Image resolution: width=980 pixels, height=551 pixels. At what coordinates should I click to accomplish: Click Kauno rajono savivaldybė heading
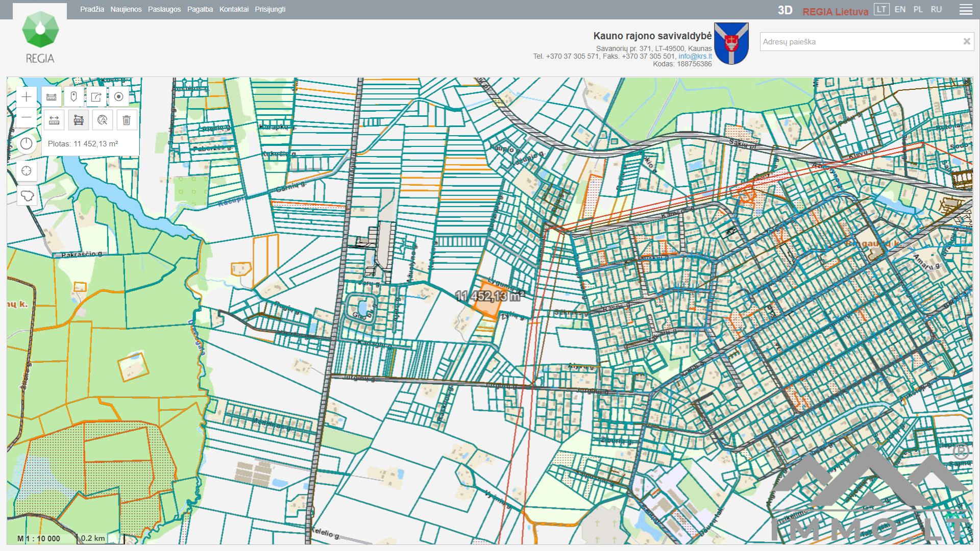tap(652, 36)
